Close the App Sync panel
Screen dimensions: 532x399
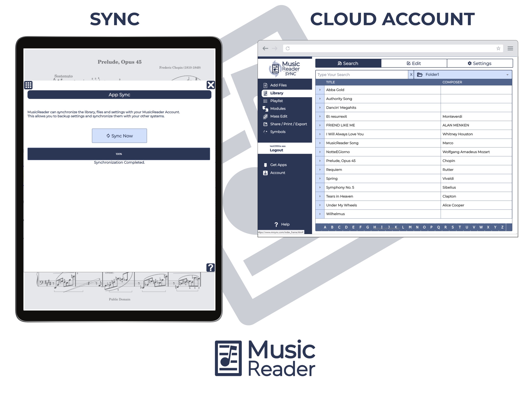coord(211,85)
